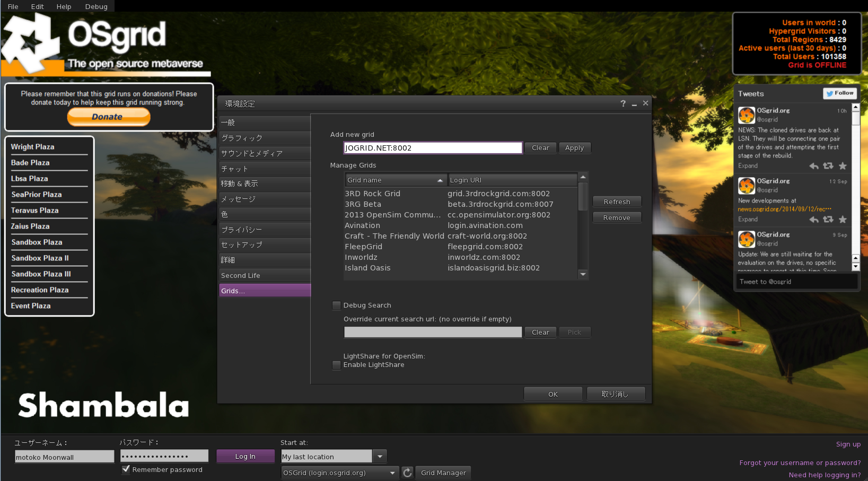The image size is (868, 481).
Task: Click the password input field
Action: click(x=164, y=456)
